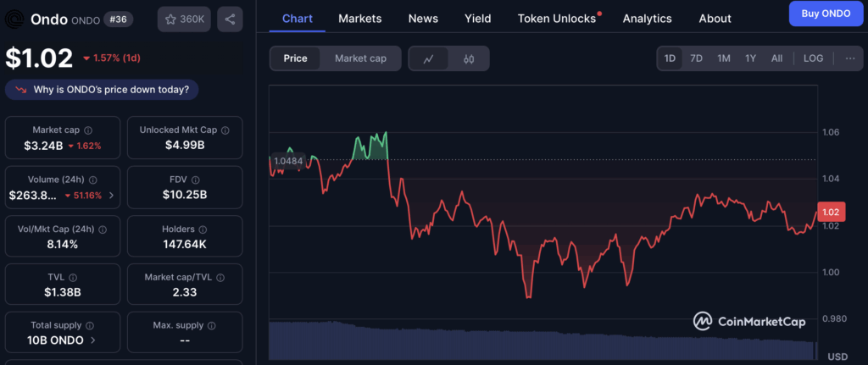Switch to candlestick chart view icon
The height and width of the screenshot is (365, 868).
click(469, 58)
